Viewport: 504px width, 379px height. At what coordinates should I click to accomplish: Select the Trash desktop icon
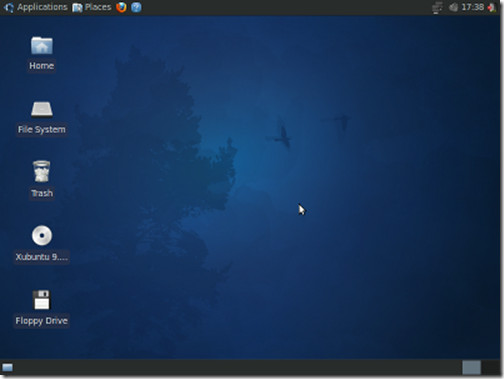pos(42,172)
